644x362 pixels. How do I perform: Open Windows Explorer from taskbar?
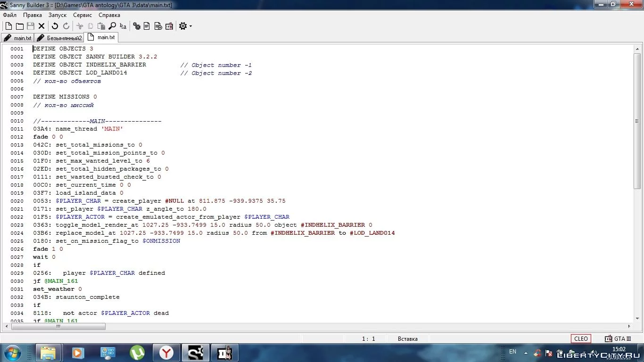pyautogui.click(x=48, y=353)
